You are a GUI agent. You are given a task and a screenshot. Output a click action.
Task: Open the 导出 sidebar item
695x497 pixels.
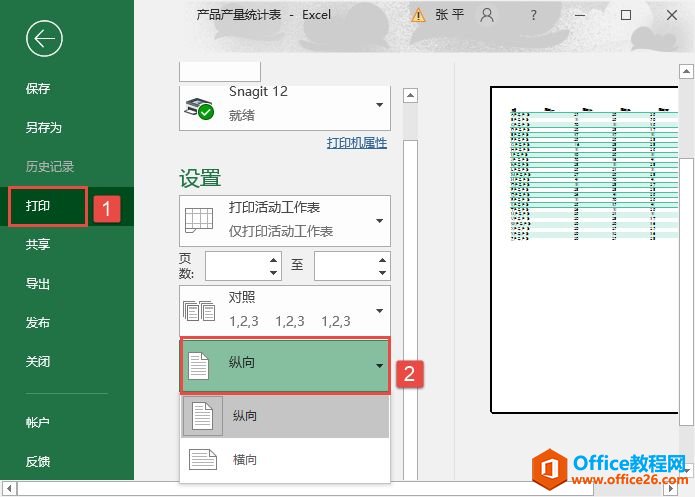click(38, 284)
